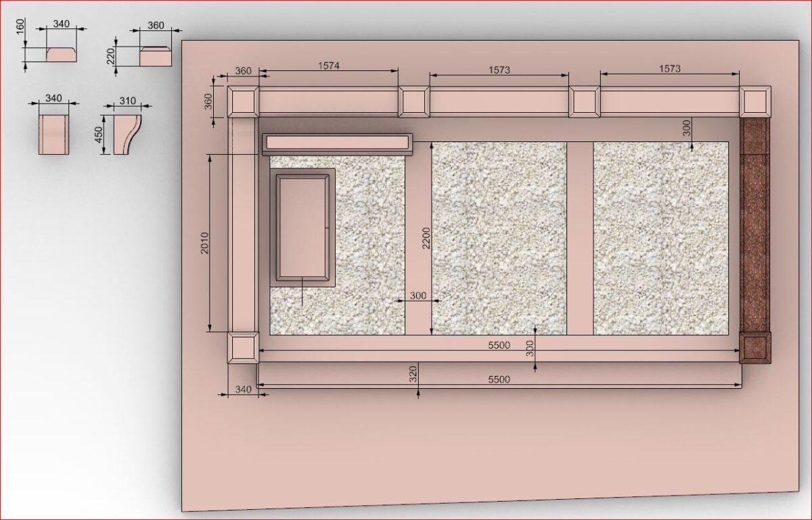Select the 310 width dimension label

coord(127,101)
